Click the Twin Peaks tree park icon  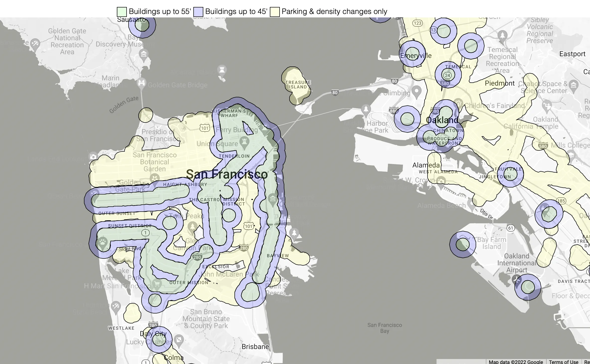tap(192, 227)
